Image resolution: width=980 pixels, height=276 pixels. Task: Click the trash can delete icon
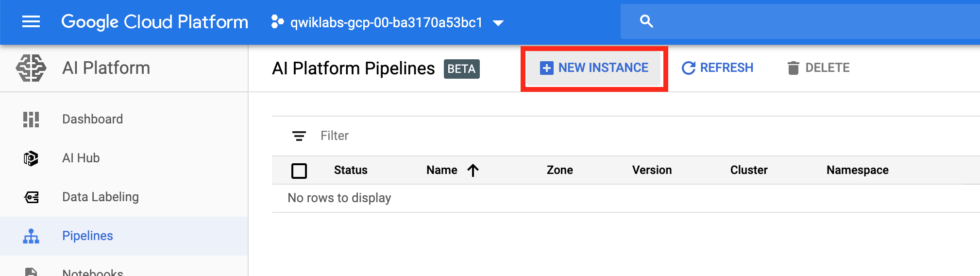tap(793, 68)
